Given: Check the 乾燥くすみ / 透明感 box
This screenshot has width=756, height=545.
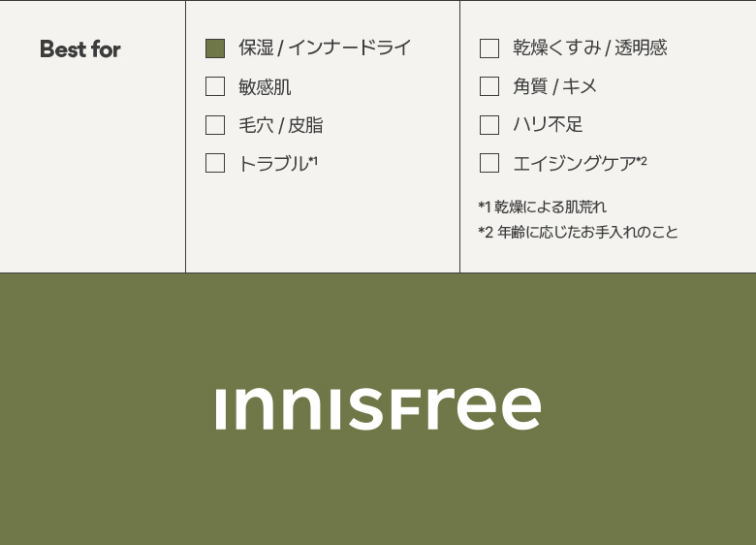Looking at the screenshot, I should (x=489, y=48).
